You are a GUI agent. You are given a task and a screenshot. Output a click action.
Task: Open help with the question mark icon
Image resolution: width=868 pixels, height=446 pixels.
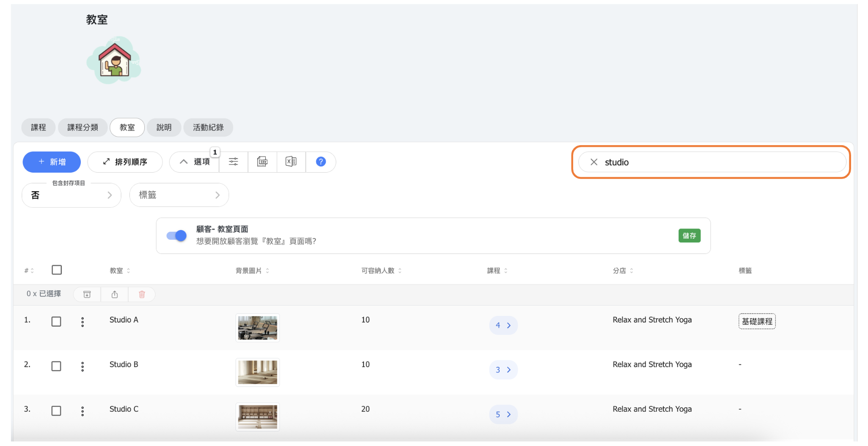[321, 162]
